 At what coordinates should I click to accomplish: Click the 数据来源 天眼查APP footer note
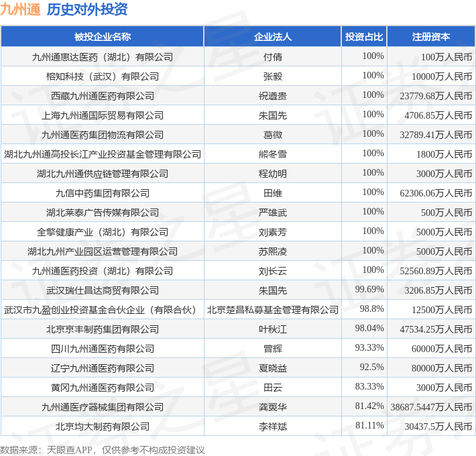coord(103,449)
